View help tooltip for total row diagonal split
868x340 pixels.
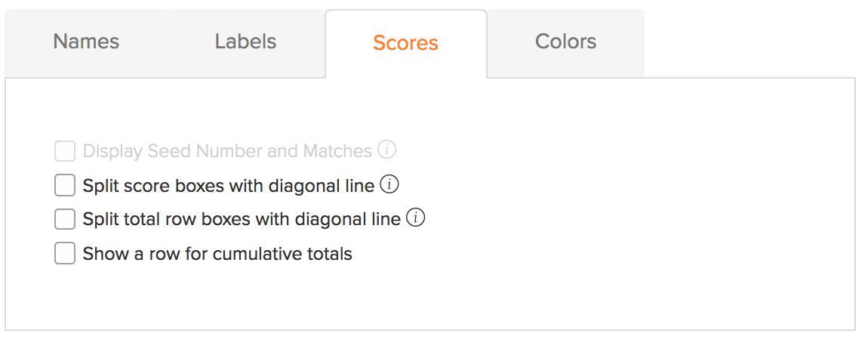click(416, 218)
